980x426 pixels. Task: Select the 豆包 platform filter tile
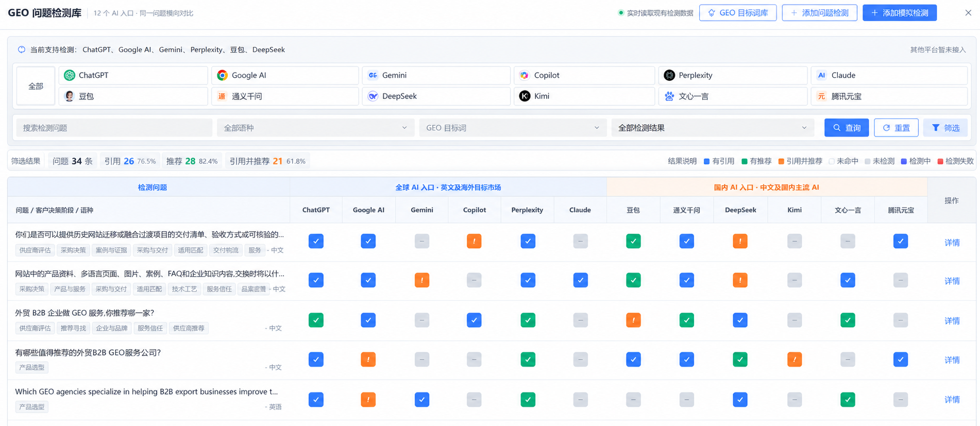(133, 96)
